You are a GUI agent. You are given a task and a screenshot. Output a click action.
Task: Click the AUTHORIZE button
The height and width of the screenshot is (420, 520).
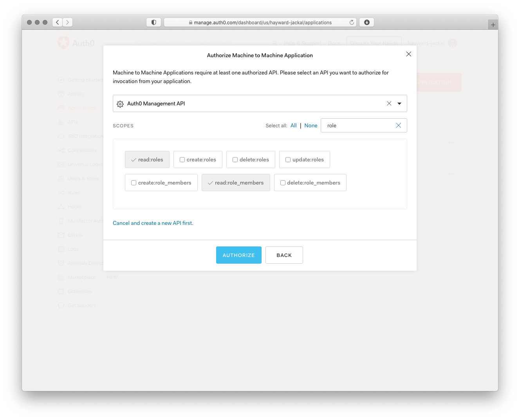pos(239,255)
